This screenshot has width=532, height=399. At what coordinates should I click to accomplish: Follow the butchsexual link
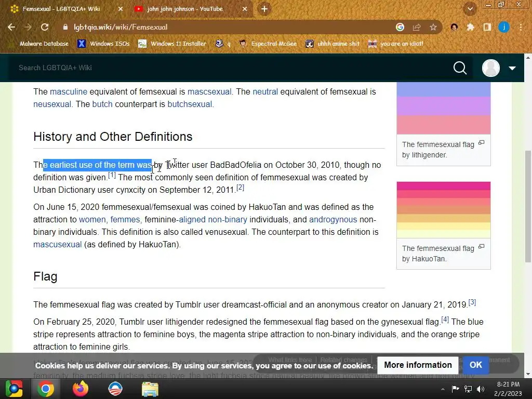(190, 104)
